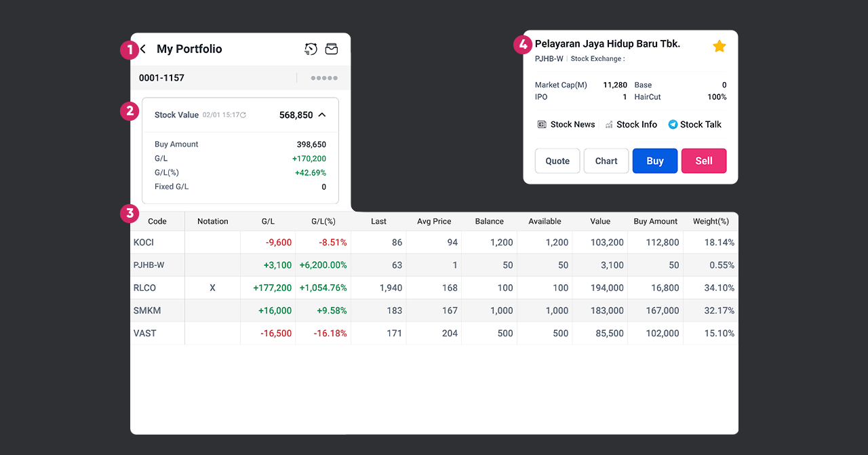The height and width of the screenshot is (455, 868).
Task: Open the order history clock icon
Action: coord(311,49)
